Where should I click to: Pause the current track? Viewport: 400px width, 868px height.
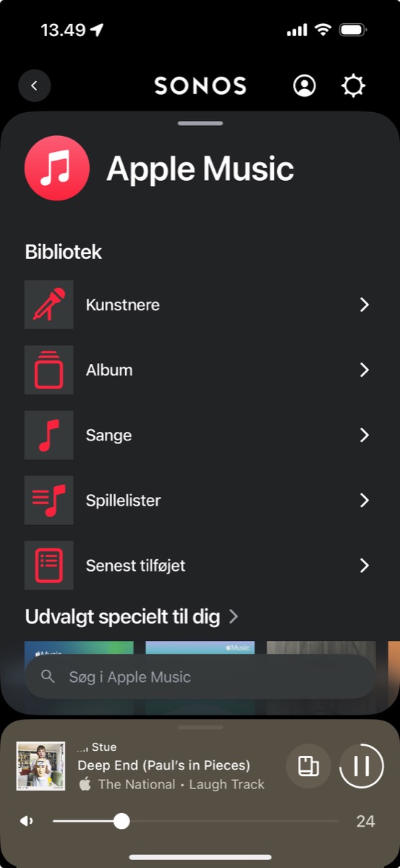coord(362,765)
